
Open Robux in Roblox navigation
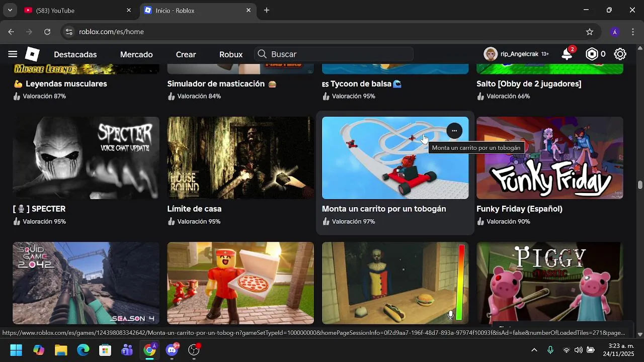click(x=231, y=54)
